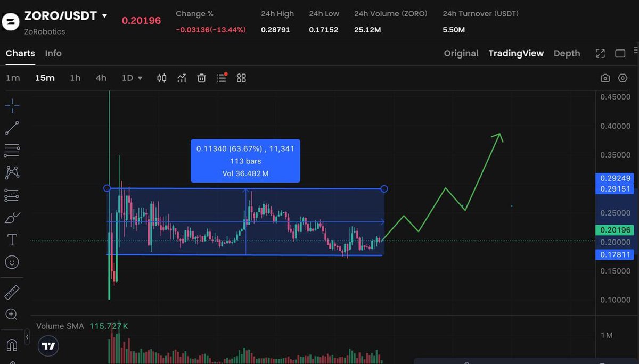
Task: Click the 0.20196 current price label
Action: (616, 230)
